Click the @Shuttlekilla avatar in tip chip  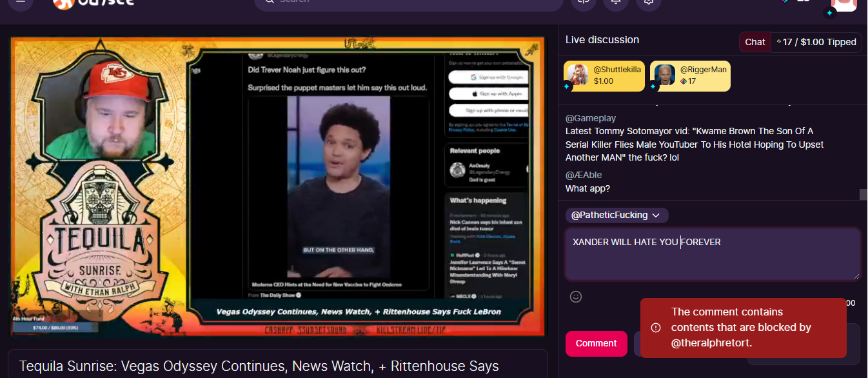coord(577,75)
